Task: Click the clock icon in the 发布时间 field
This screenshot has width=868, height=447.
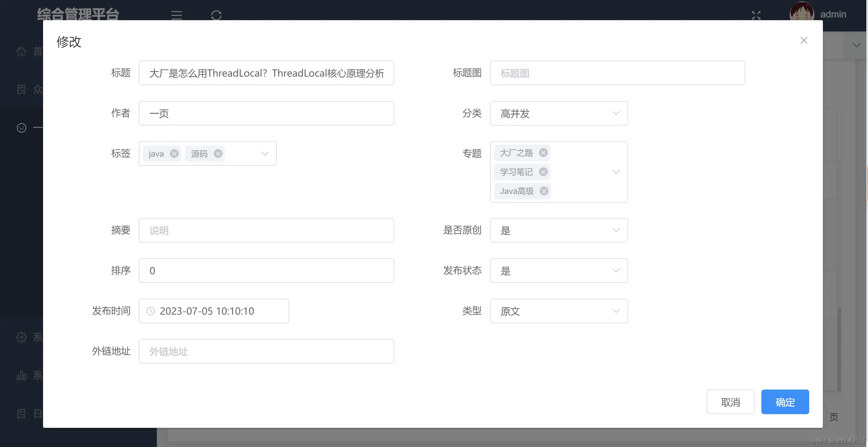Action: click(x=151, y=311)
